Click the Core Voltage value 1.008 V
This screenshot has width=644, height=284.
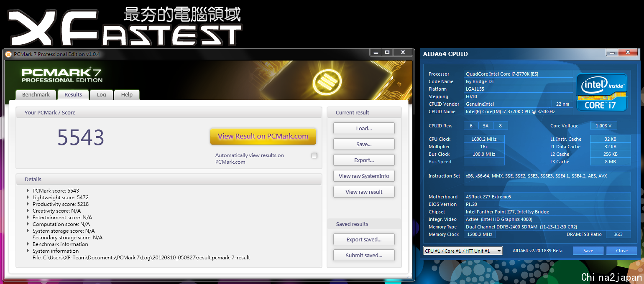tap(603, 126)
